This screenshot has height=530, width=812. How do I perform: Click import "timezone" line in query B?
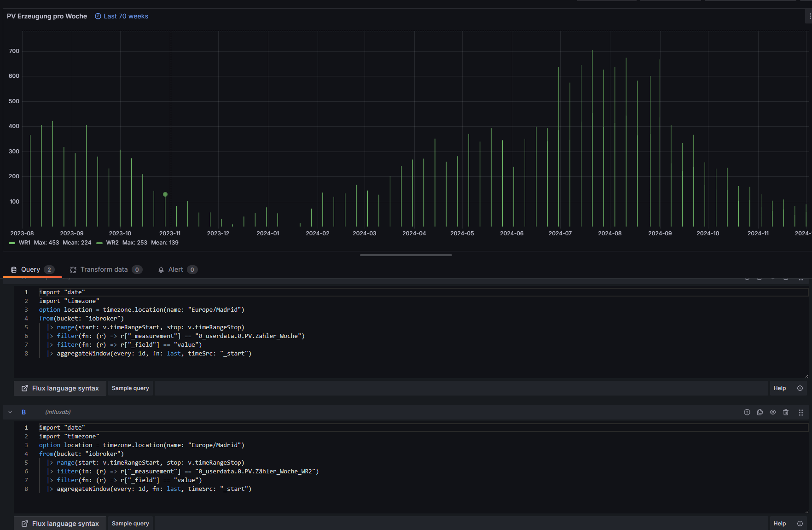click(69, 437)
